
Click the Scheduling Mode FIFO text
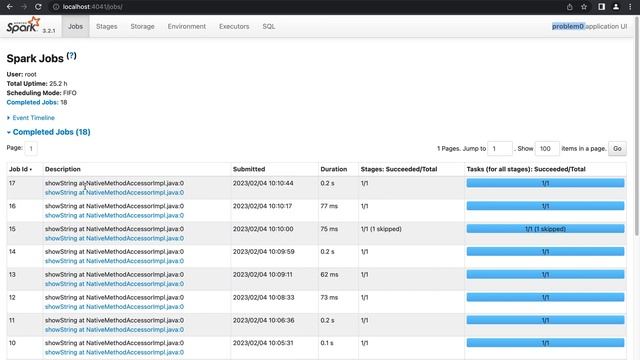click(41, 93)
